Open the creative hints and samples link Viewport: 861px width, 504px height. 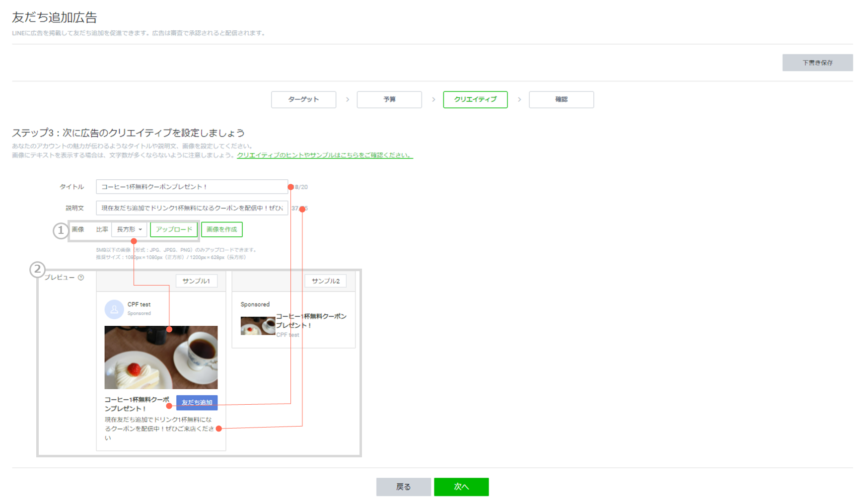pyautogui.click(x=325, y=155)
